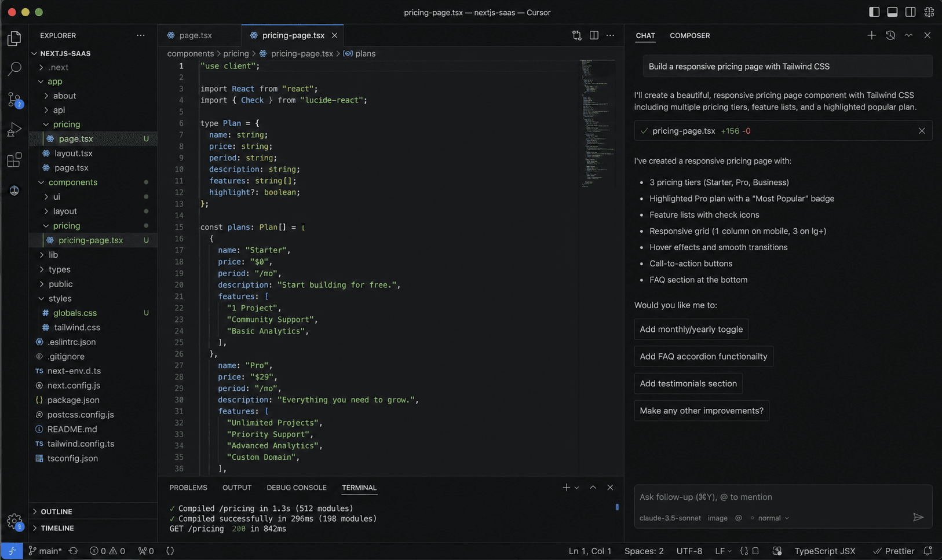Open the Extensions view icon
This screenshot has width=942, height=560.
14,160
